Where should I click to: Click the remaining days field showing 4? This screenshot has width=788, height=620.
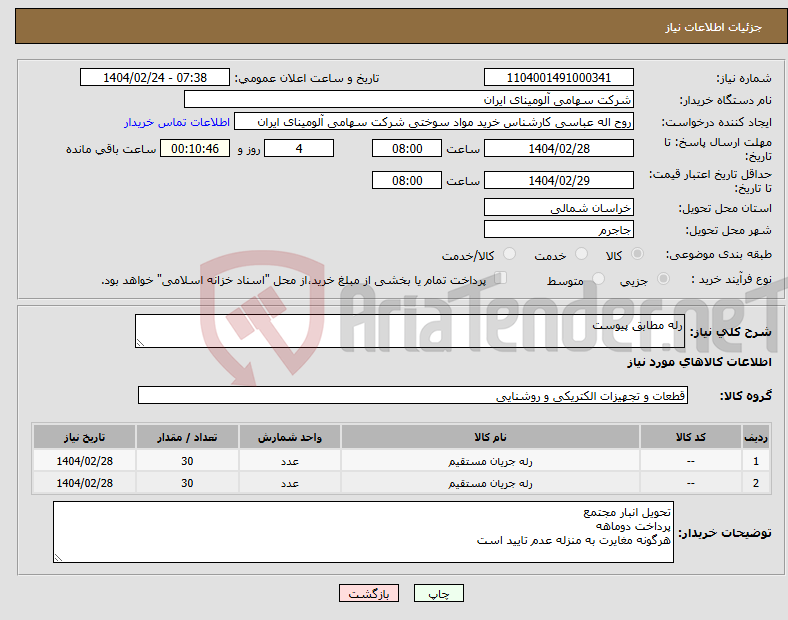click(x=299, y=148)
